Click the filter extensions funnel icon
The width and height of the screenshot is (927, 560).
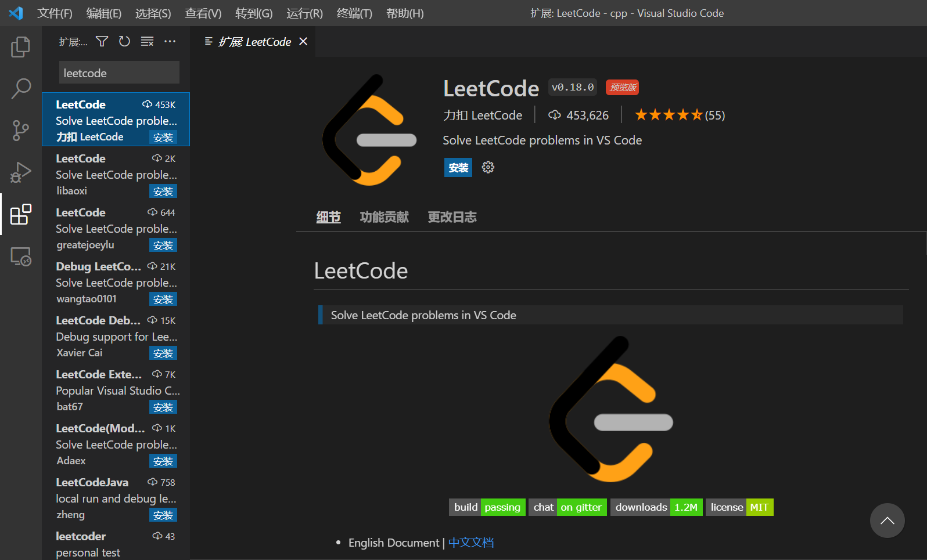coord(102,41)
